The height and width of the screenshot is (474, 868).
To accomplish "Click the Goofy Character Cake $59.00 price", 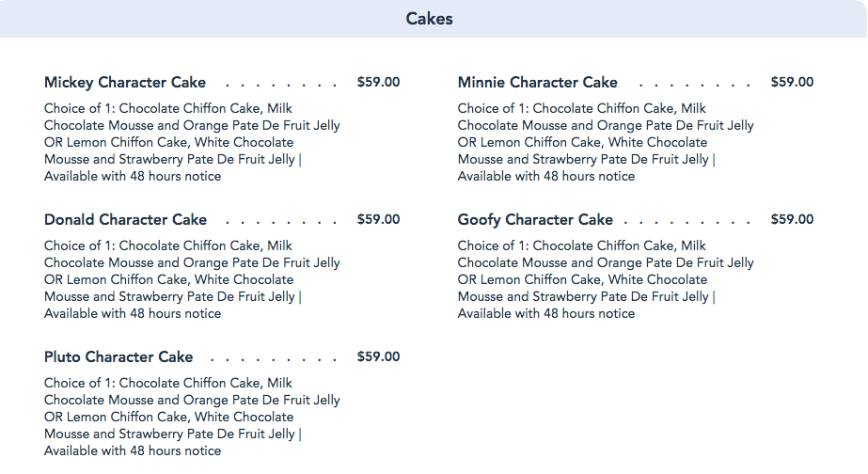I will click(792, 220).
